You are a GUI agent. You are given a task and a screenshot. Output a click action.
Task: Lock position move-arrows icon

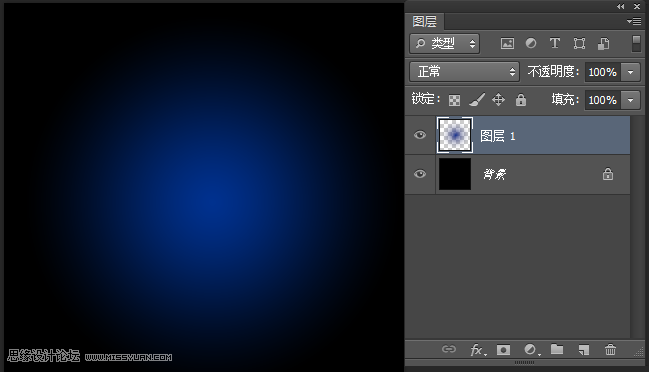pos(498,100)
